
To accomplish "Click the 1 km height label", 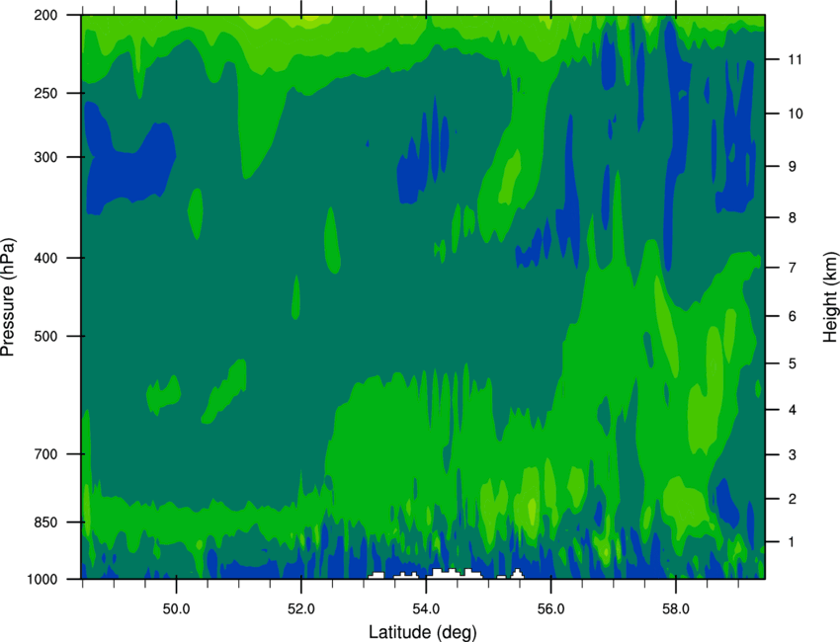I will coord(792,542).
